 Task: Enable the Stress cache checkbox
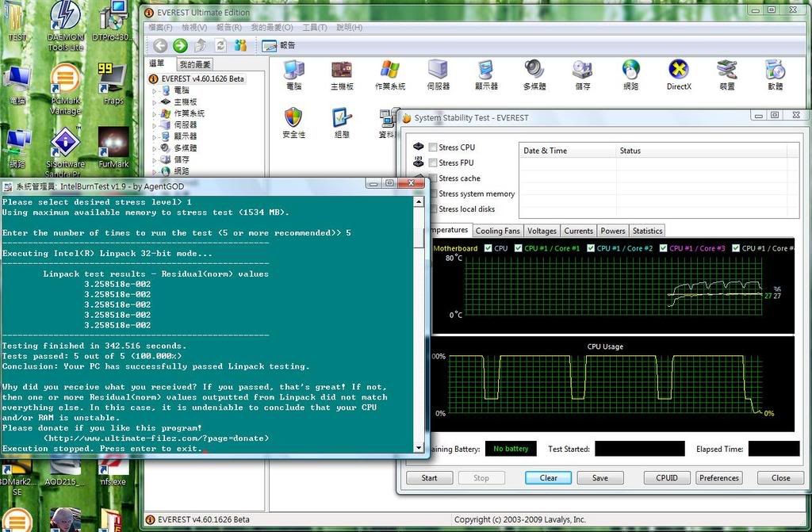click(x=434, y=178)
